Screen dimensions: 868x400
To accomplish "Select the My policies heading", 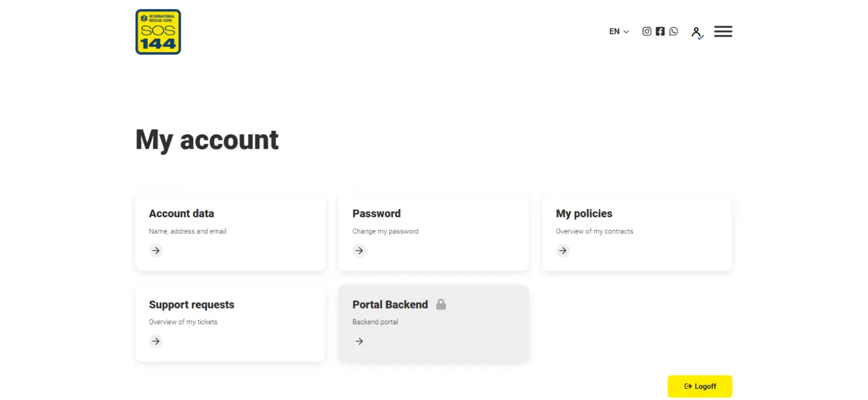I will click(584, 214).
